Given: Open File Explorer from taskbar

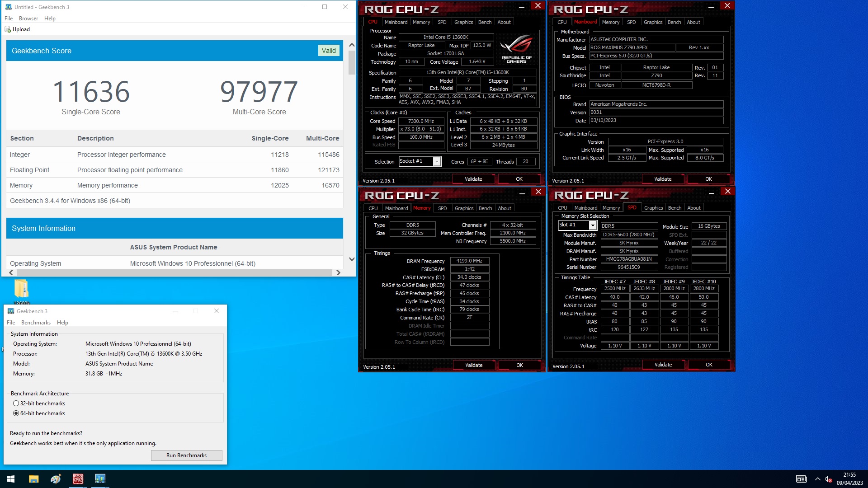Looking at the screenshot, I should click(x=33, y=479).
